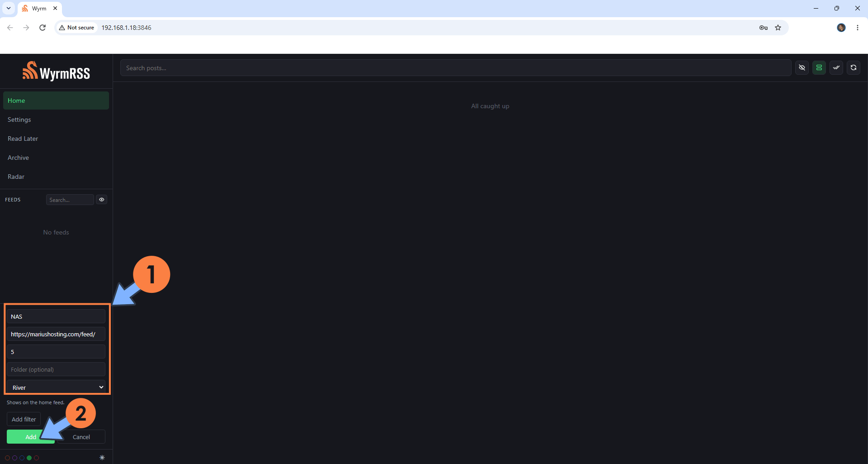Focus the feeds Search field

[x=70, y=200]
